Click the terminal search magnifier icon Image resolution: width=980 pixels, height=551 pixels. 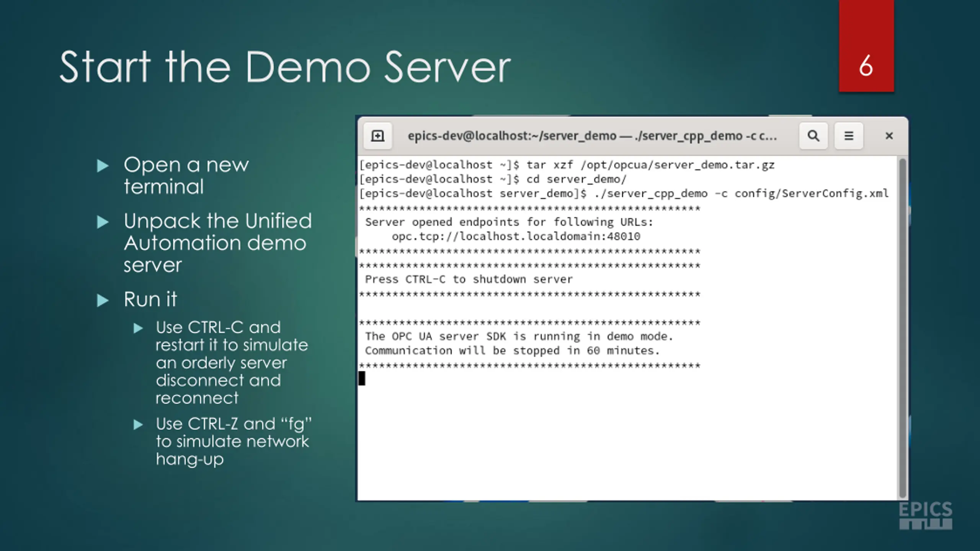point(813,136)
